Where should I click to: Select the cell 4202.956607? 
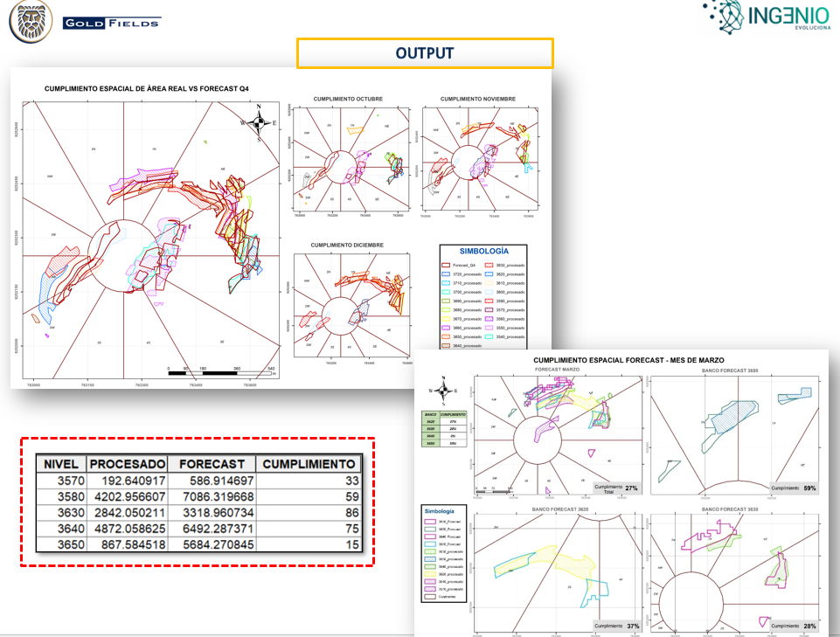(128, 496)
